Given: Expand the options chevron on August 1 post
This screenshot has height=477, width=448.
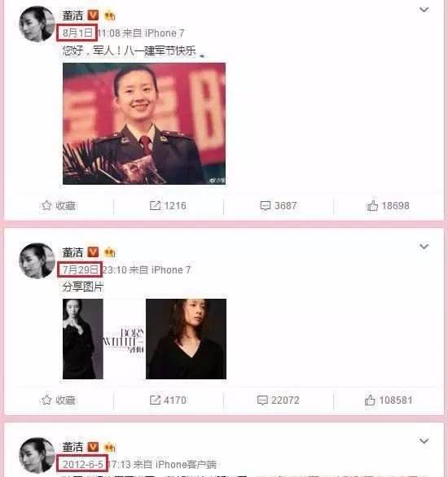Looking at the screenshot, I should pos(424,10).
